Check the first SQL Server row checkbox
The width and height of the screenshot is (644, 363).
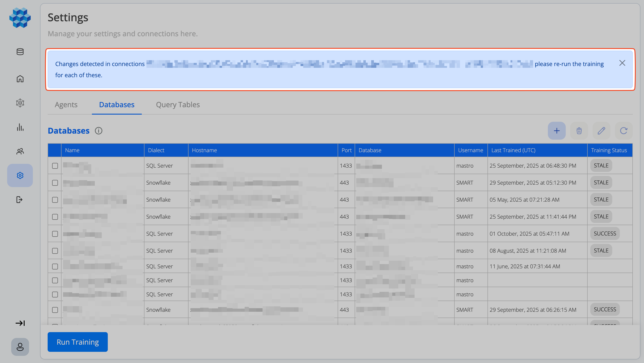[x=55, y=165]
